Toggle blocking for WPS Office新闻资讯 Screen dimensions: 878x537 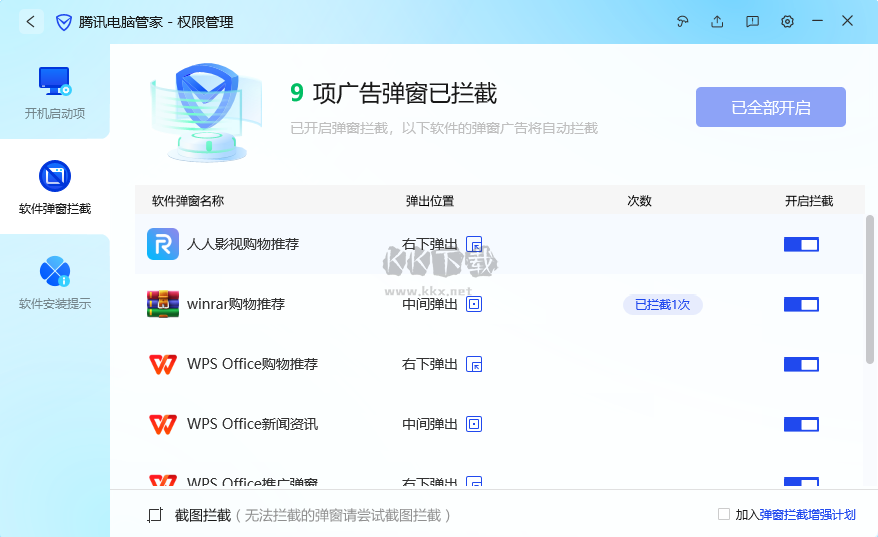801,424
